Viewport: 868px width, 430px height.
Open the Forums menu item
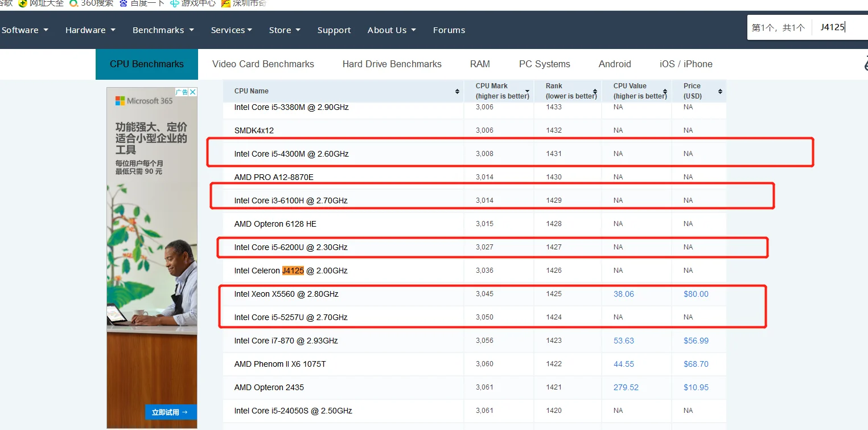pos(449,30)
